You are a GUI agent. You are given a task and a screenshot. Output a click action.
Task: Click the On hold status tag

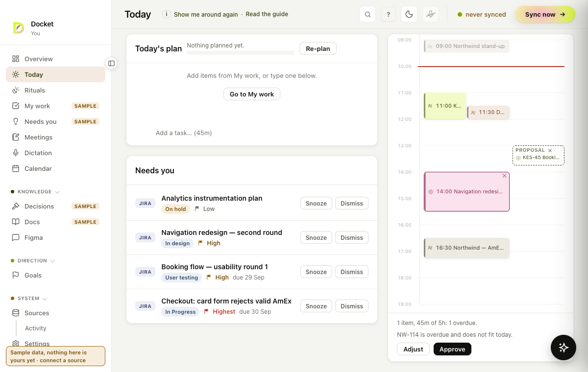pyautogui.click(x=175, y=209)
